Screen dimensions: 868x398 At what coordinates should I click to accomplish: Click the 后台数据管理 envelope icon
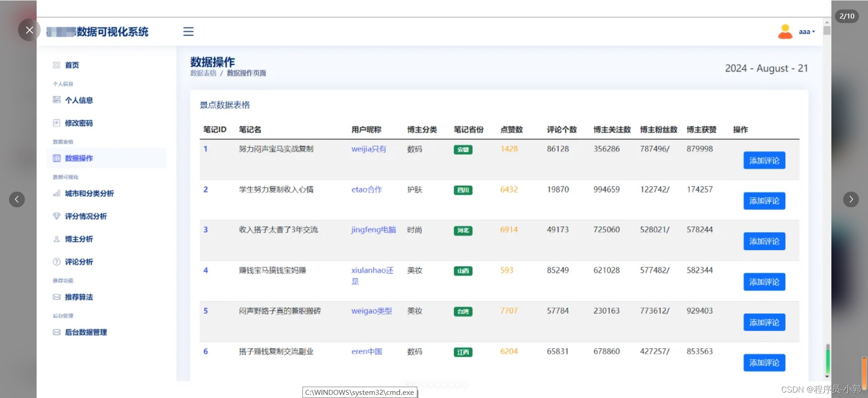tap(57, 332)
